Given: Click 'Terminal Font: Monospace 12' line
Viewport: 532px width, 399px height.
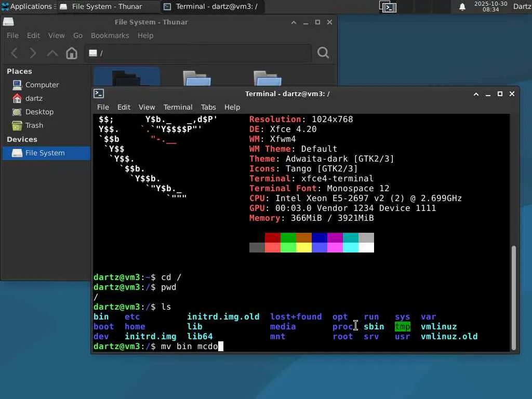Looking at the screenshot, I should click(x=320, y=188).
